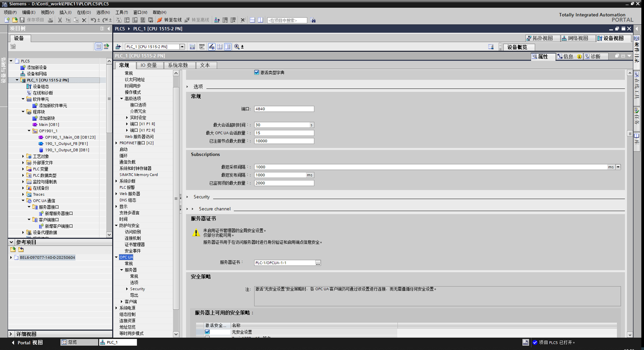The height and width of the screenshot is (350, 644).
Task: Click the undo arrow icon
Action: pyautogui.click(x=93, y=20)
